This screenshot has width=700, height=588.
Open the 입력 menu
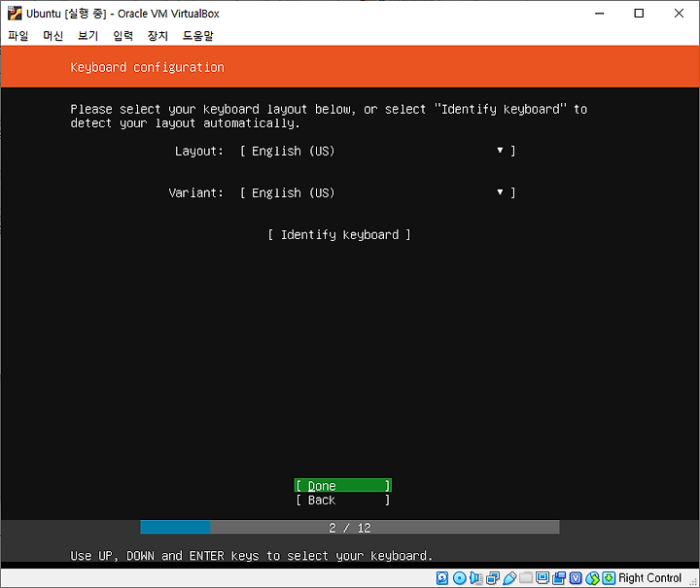122,36
